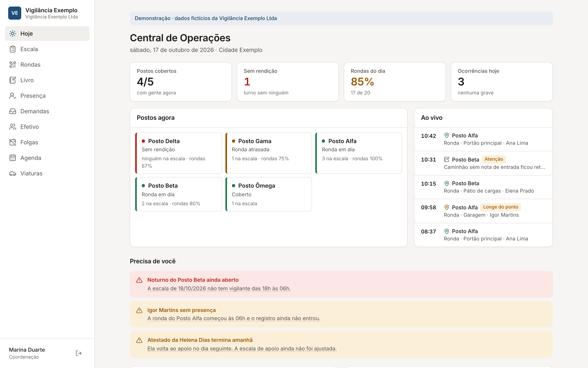Open the escala de apoio adjustment link
The image size is (588, 368).
[242, 349]
